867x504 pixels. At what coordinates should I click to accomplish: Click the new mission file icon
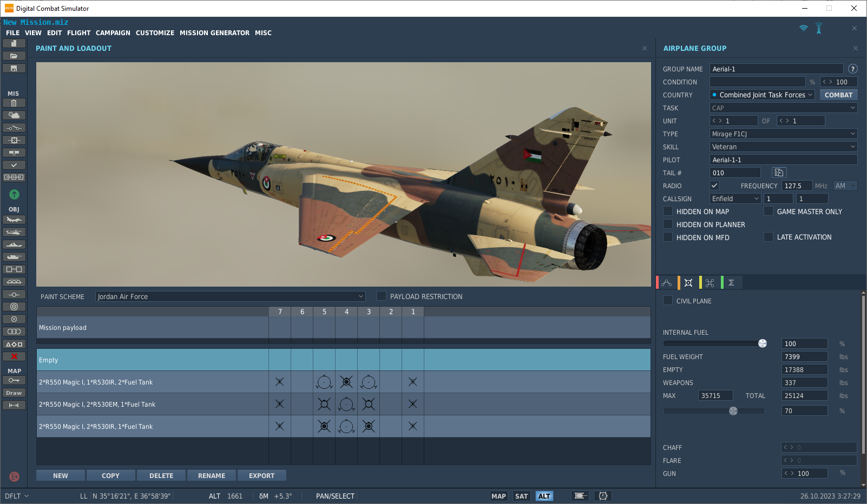[x=14, y=43]
